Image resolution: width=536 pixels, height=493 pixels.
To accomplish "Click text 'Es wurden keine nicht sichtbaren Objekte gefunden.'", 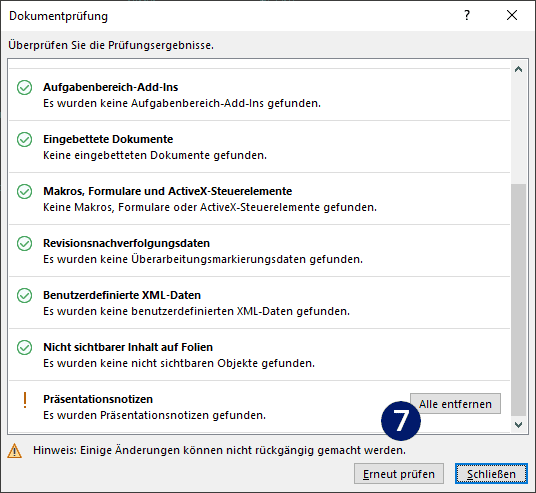I will coord(179,363).
